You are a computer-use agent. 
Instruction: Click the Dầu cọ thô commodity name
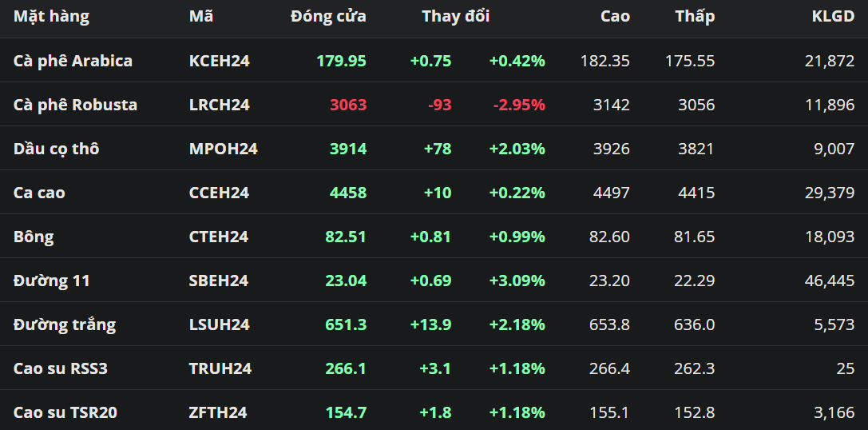click(x=56, y=149)
